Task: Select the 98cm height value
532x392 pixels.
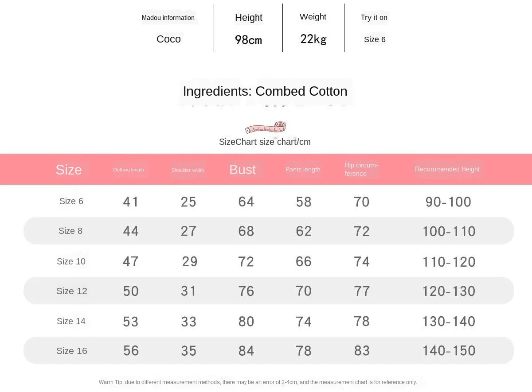Action: [x=248, y=40]
